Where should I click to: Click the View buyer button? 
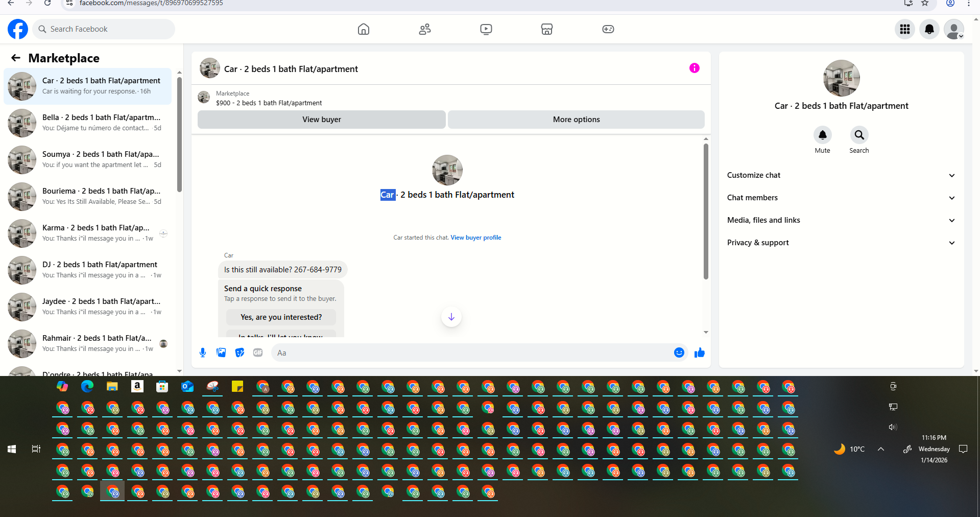coord(322,120)
